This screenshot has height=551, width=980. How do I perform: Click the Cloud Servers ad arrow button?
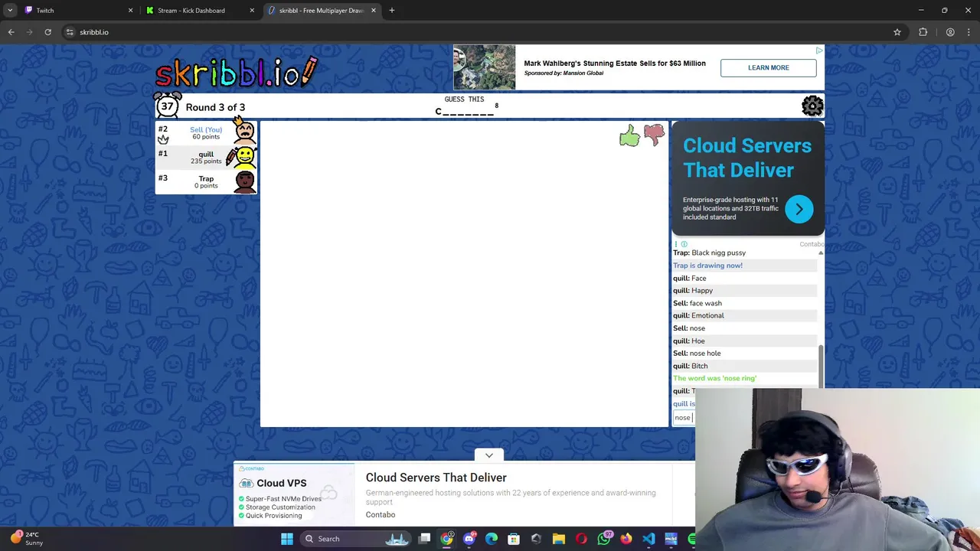[x=799, y=209]
